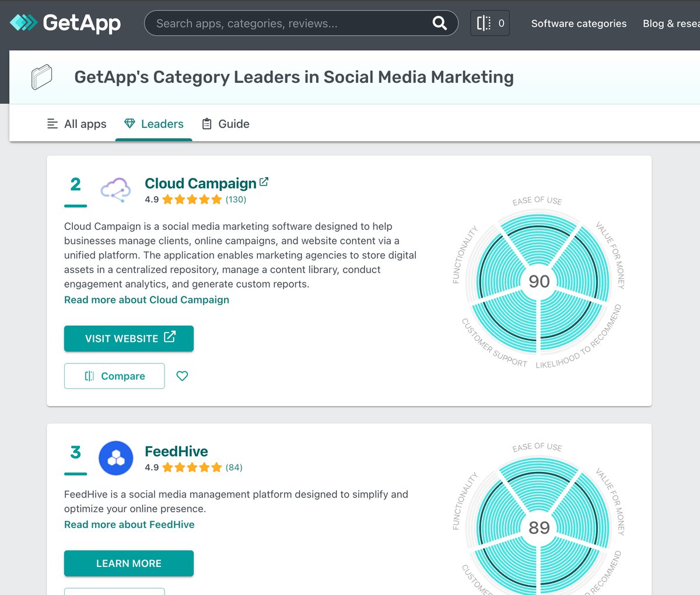The height and width of the screenshot is (595, 700).
Task: Click FeedHive's Ease of Use chart label
Action: click(537, 447)
